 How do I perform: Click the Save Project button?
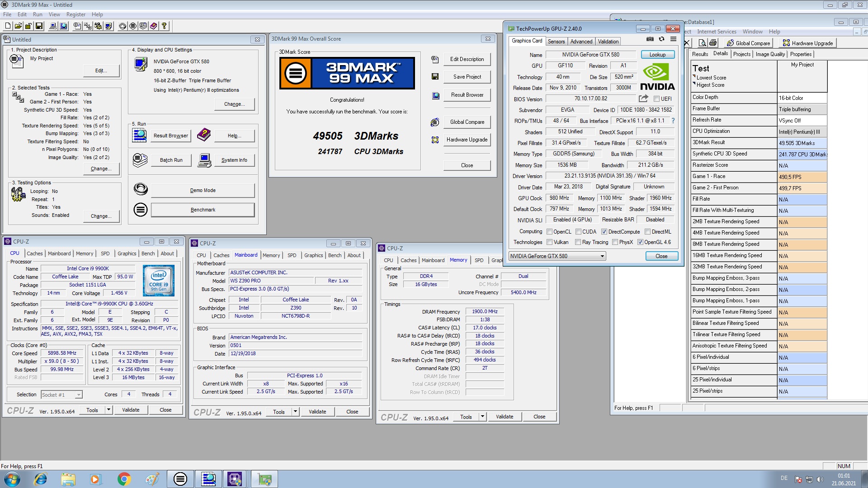(467, 77)
